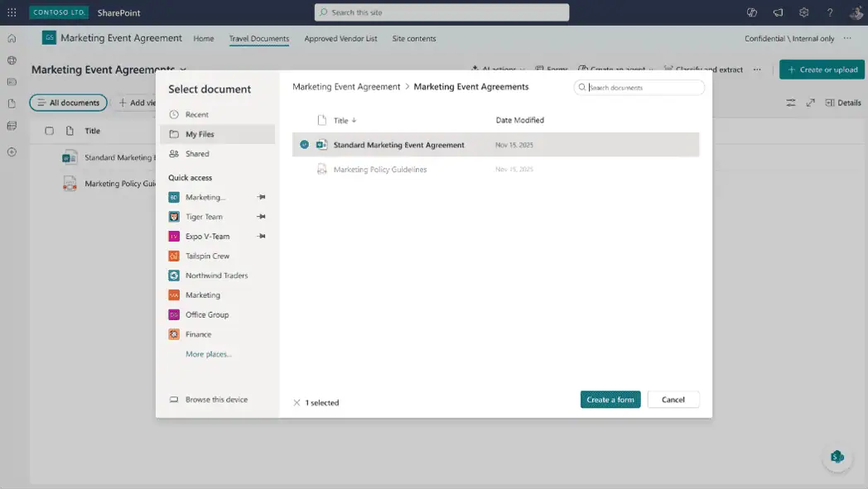Open the Home navigation tab
Screen dimensions: 868x489
tap(204, 39)
